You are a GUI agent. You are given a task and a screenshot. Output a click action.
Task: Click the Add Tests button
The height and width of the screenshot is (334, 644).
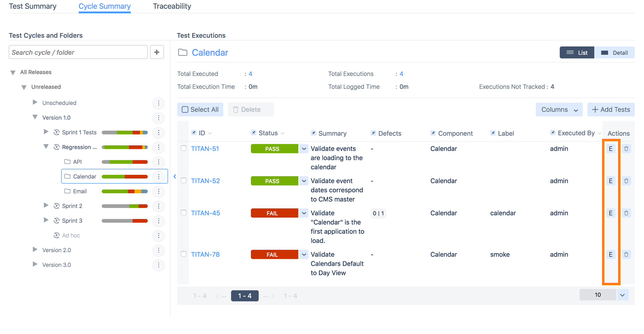click(x=611, y=110)
